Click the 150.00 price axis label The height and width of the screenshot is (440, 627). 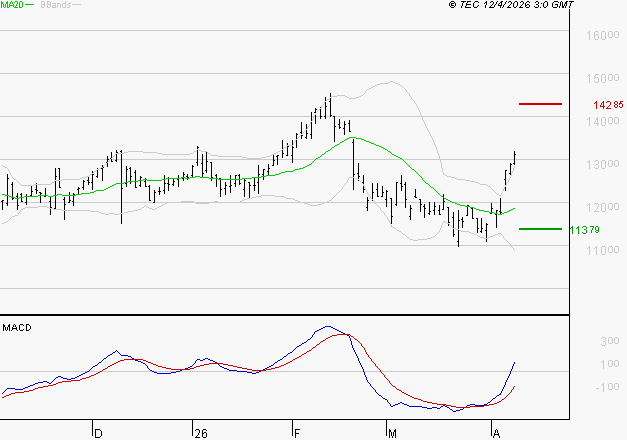pos(603,78)
